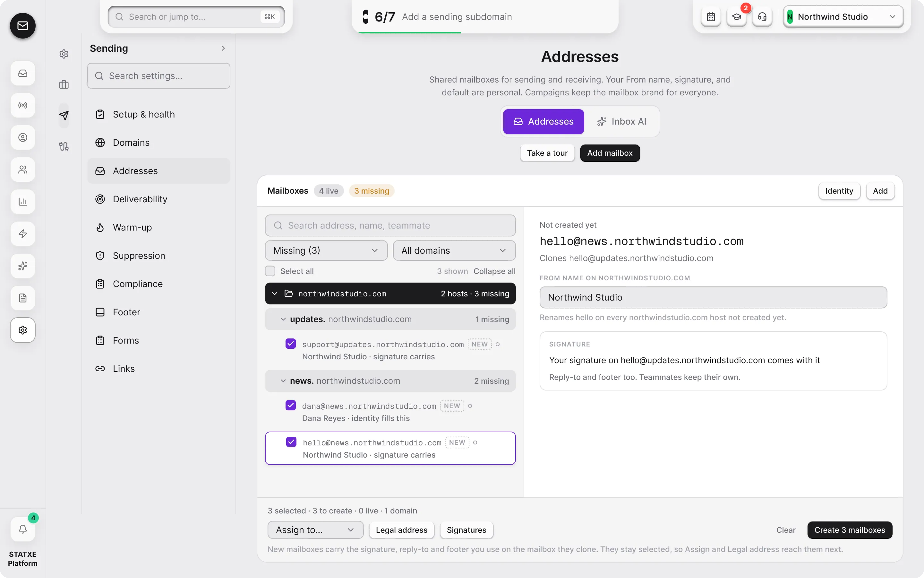Open the headset support icon

pyautogui.click(x=762, y=17)
